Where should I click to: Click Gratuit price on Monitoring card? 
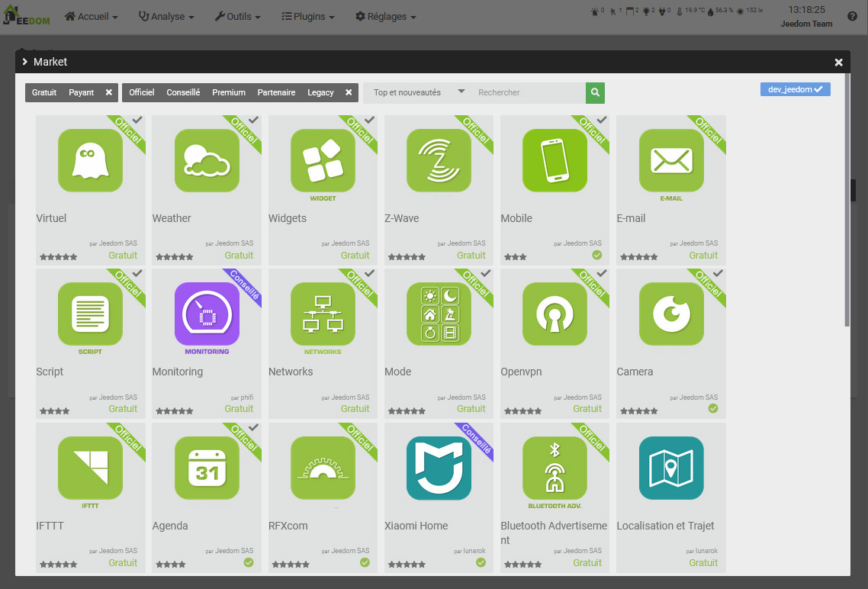[x=240, y=408]
